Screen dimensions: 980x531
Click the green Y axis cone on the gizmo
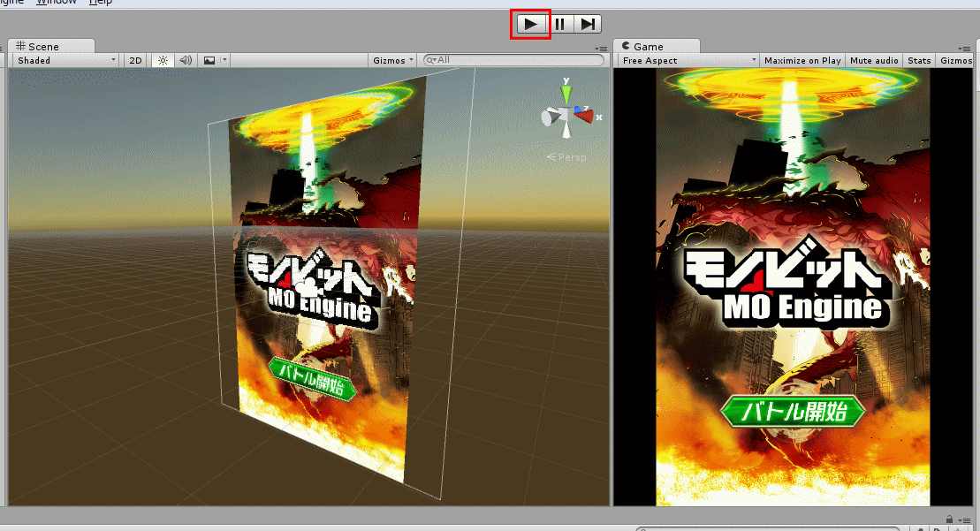coord(566,93)
